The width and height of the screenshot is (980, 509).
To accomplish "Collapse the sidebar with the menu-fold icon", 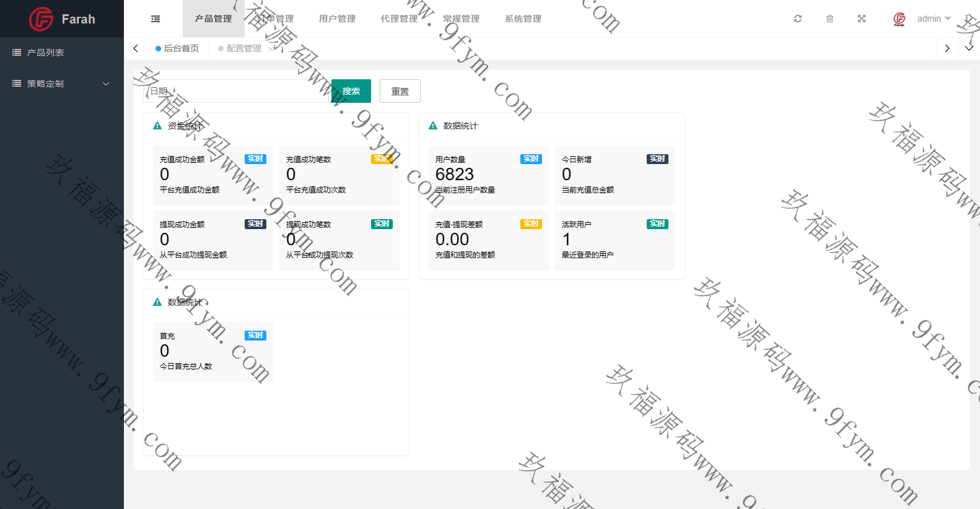I will [155, 19].
